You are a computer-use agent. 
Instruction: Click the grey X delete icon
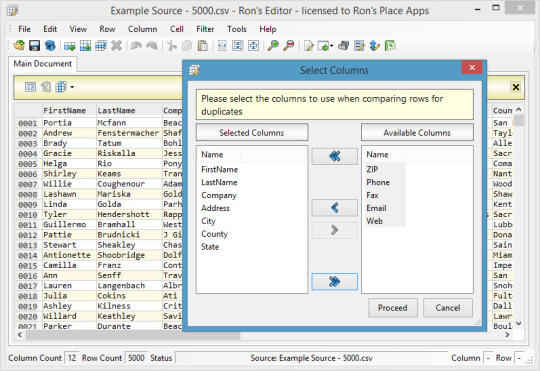click(x=116, y=45)
